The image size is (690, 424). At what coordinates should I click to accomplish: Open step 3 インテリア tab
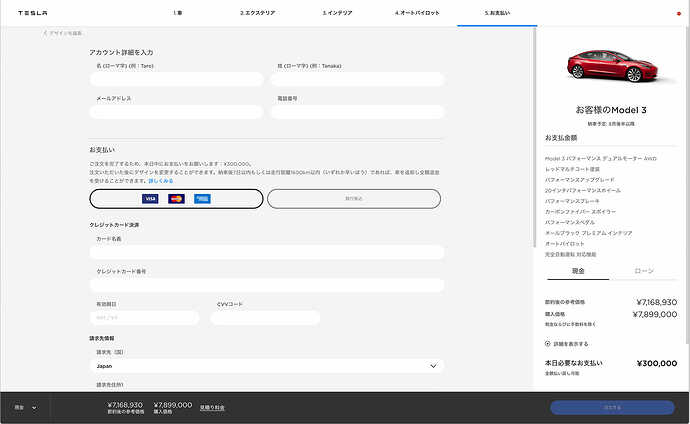[x=337, y=13]
